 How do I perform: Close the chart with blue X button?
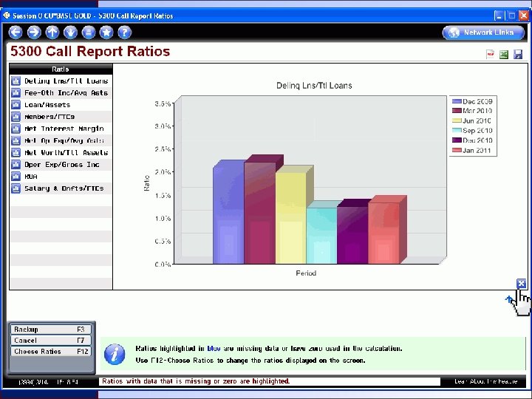tap(521, 283)
